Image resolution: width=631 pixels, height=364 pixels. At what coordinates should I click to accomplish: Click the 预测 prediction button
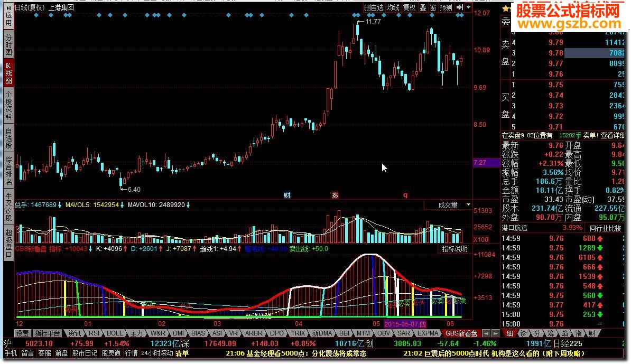[x=446, y=7]
